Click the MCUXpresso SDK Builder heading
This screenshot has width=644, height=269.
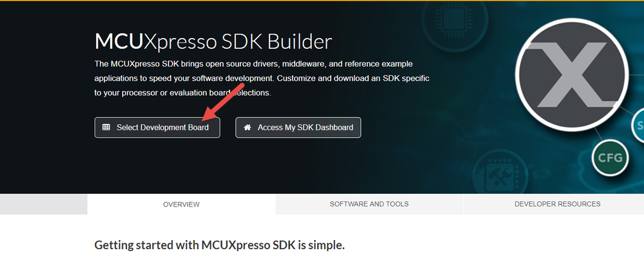point(213,42)
